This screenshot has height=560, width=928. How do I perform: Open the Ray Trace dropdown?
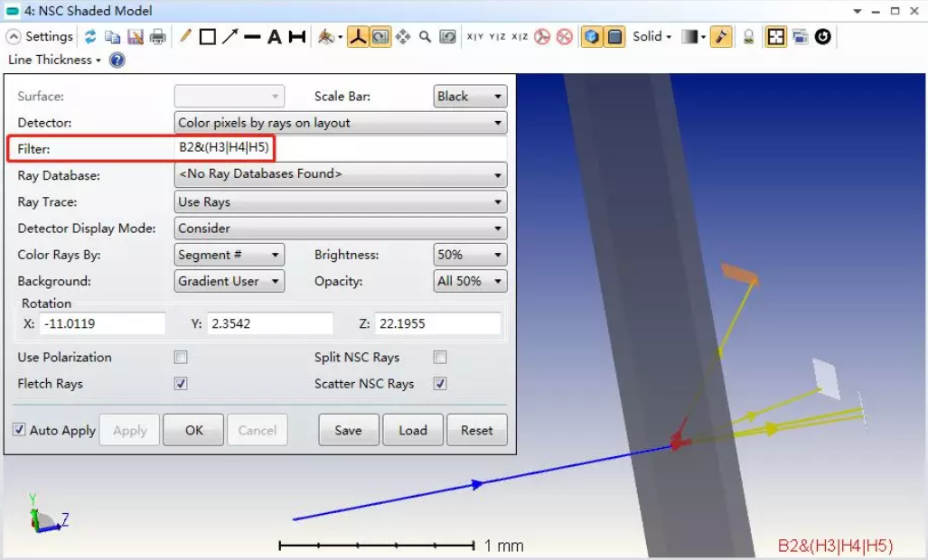pyautogui.click(x=340, y=202)
